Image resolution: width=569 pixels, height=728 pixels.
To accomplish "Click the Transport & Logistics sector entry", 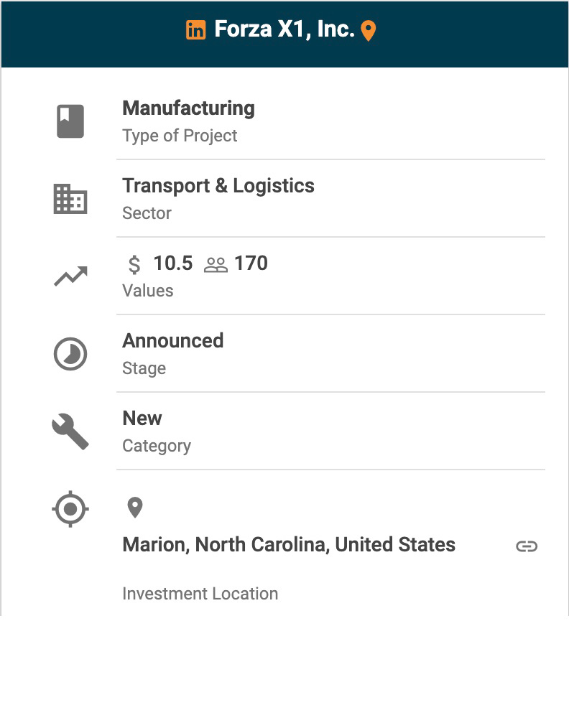I will [218, 186].
